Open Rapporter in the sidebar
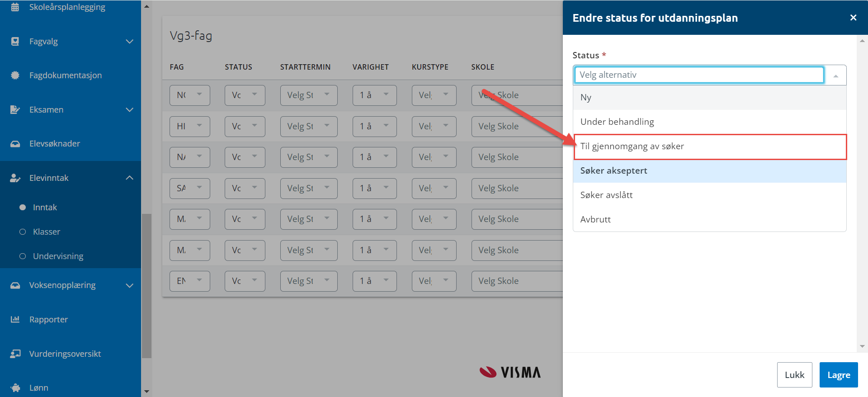The height and width of the screenshot is (397, 868). pyautogui.click(x=48, y=320)
